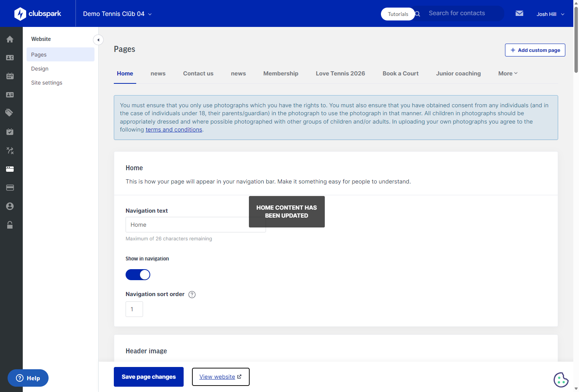Open the membership ID card sidebar icon
The width and height of the screenshot is (579, 392).
10,95
